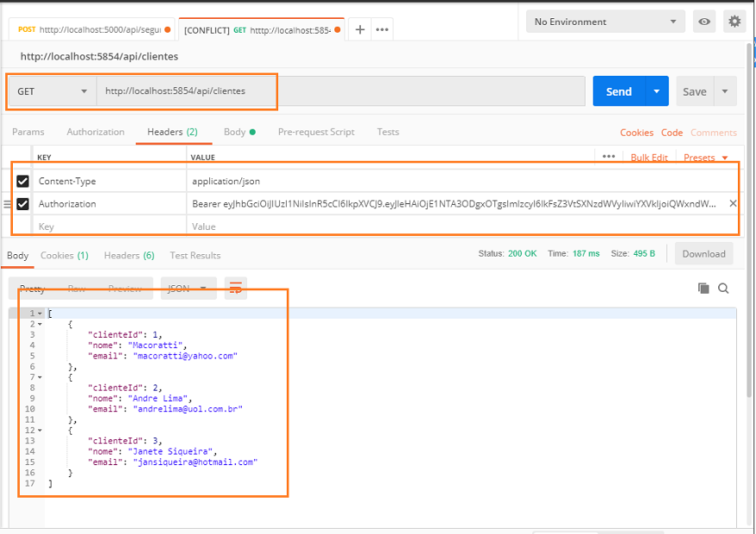Switch to Preview response view

(125, 289)
